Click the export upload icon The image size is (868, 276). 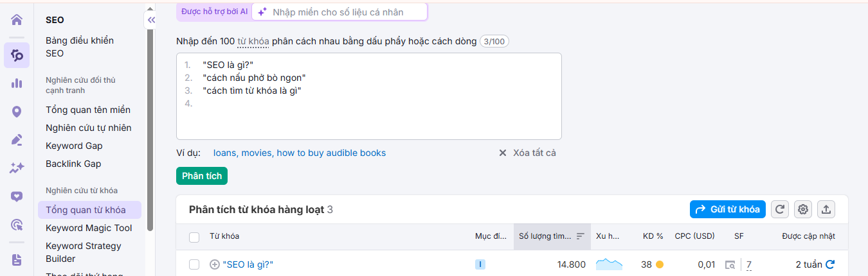click(x=826, y=209)
